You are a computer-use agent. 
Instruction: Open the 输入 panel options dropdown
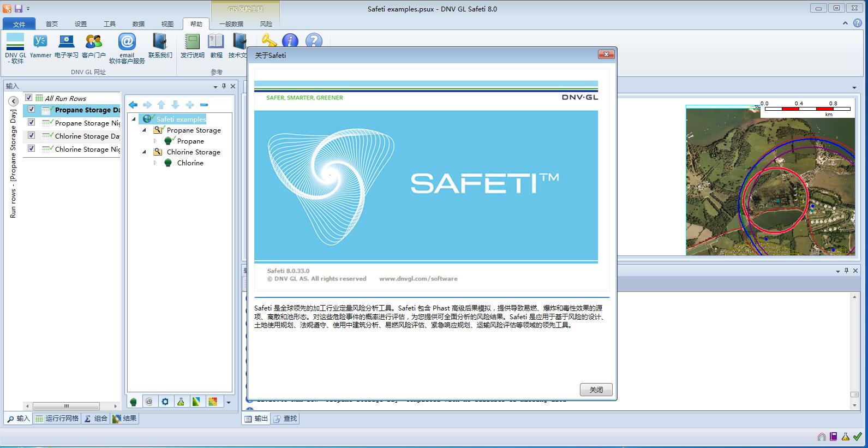pyautogui.click(x=215, y=86)
